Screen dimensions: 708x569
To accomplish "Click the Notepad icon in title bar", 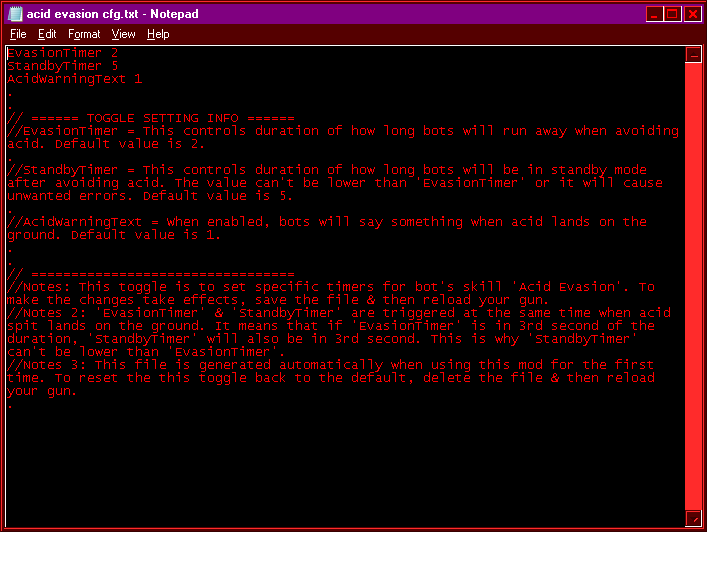I will click(x=15, y=14).
